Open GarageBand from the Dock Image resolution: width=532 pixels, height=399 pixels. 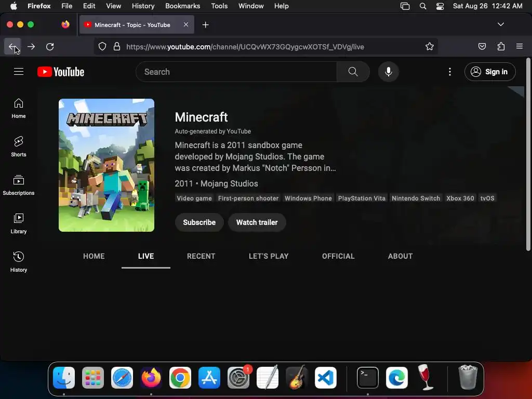[297, 378]
